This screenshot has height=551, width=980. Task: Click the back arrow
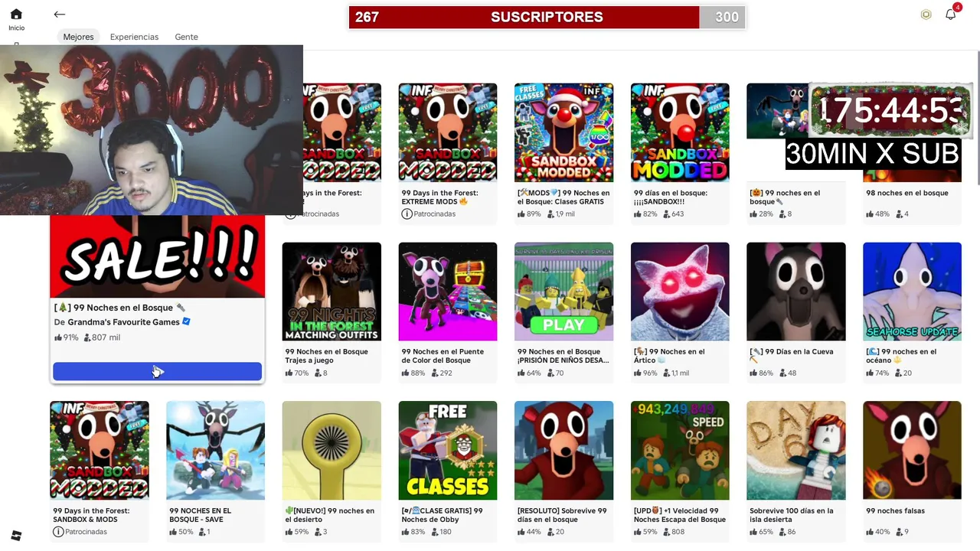pyautogui.click(x=59, y=15)
